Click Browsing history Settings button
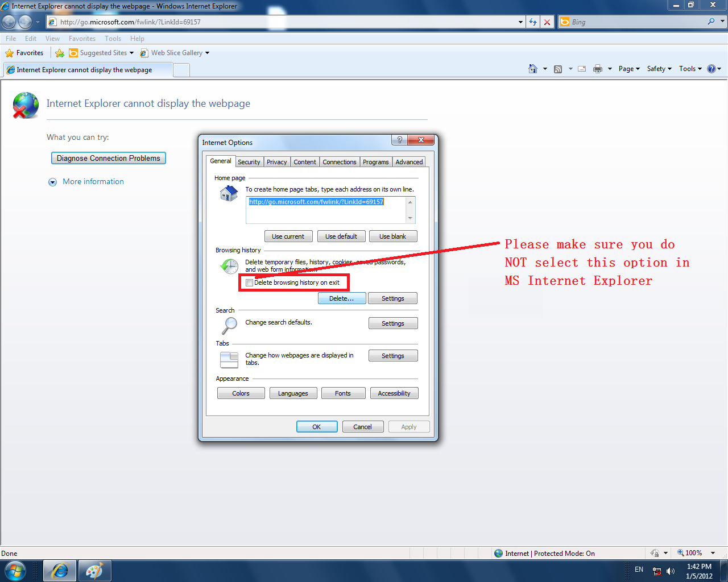 tap(393, 298)
